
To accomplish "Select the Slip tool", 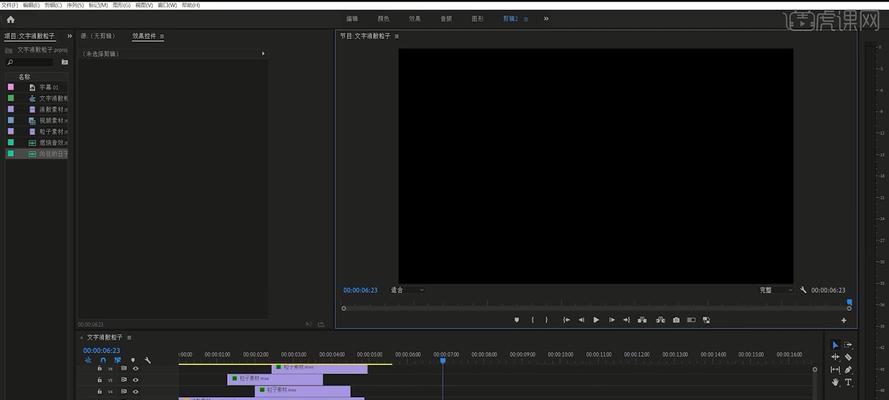I will [835, 369].
